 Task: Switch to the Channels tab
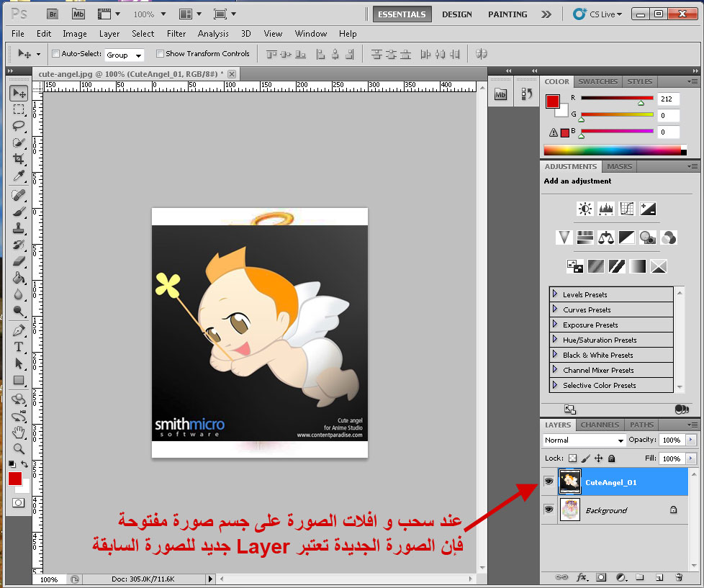tap(600, 425)
